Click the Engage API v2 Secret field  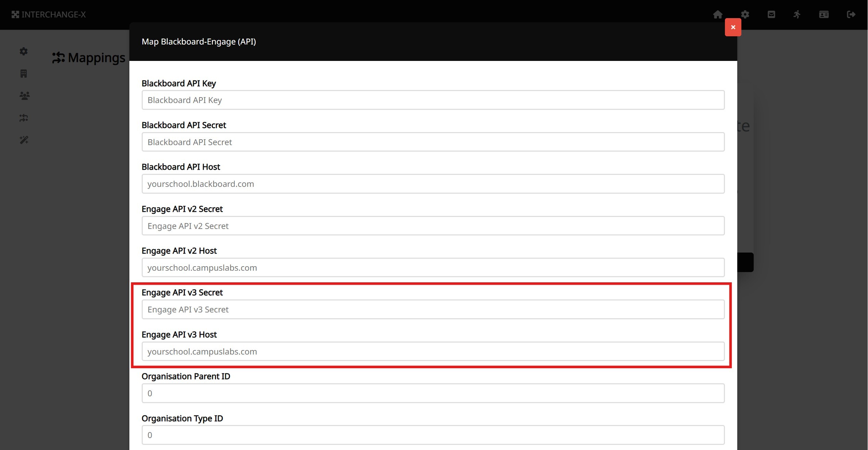click(433, 226)
